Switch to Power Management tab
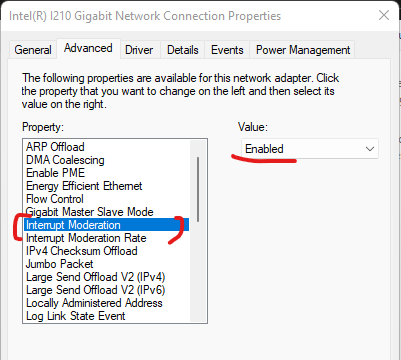 click(x=303, y=50)
